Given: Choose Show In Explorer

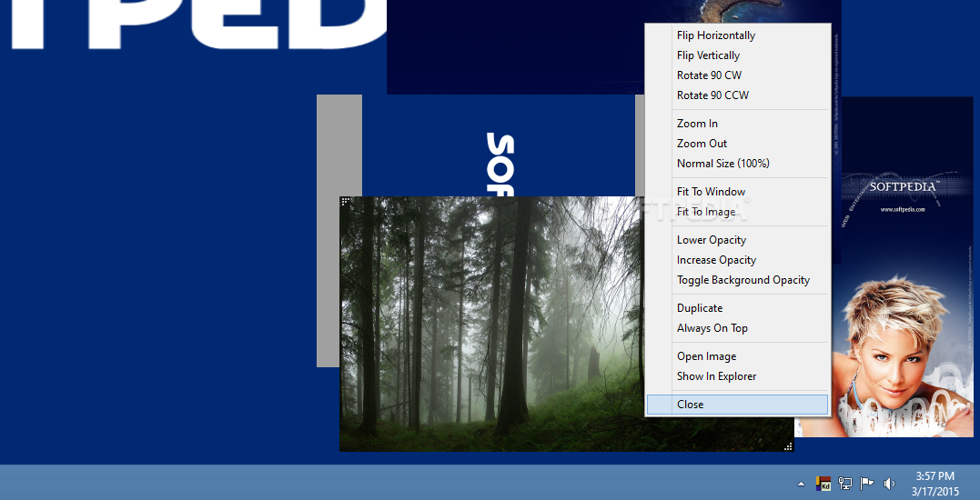Looking at the screenshot, I should 737,375.
